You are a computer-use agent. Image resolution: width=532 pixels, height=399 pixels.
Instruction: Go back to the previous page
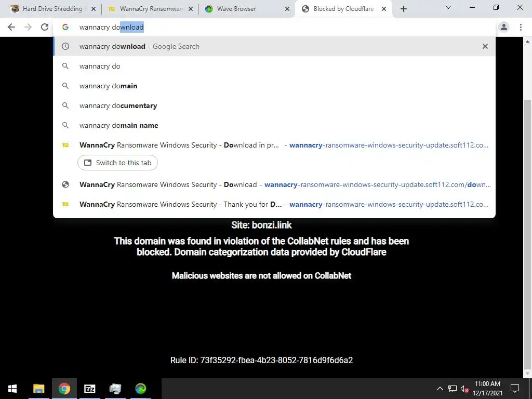click(11, 27)
